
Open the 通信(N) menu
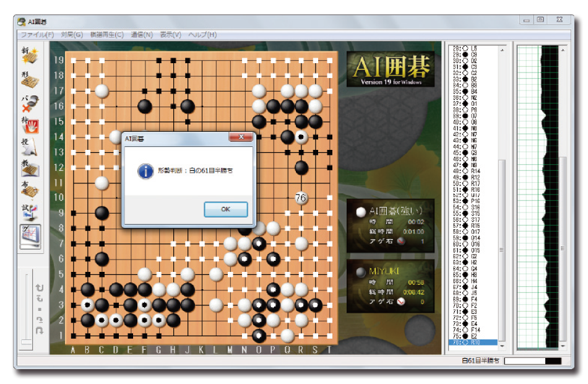pos(142,35)
